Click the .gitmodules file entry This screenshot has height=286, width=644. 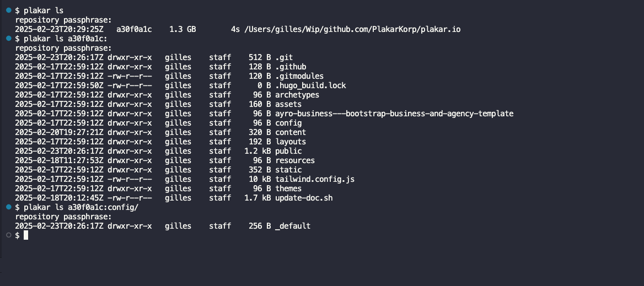tap(299, 76)
